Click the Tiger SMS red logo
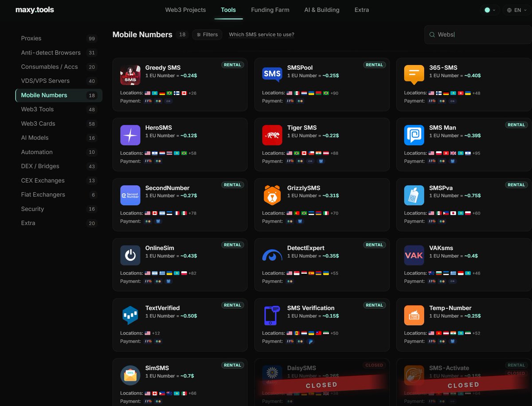This screenshot has width=532, height=406. tap(272, 135)
